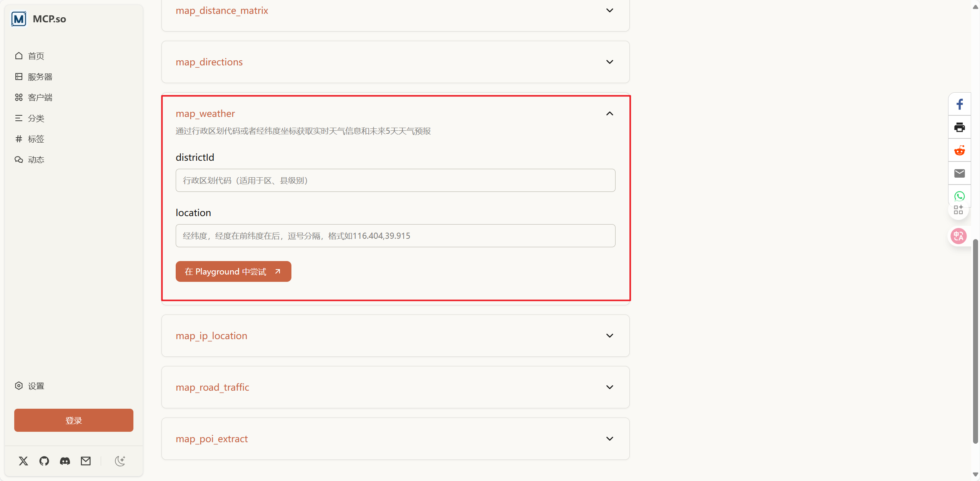Toggle dark mode moon icon
The height and width of the screenshot is (481, 980).
[120, 461]
